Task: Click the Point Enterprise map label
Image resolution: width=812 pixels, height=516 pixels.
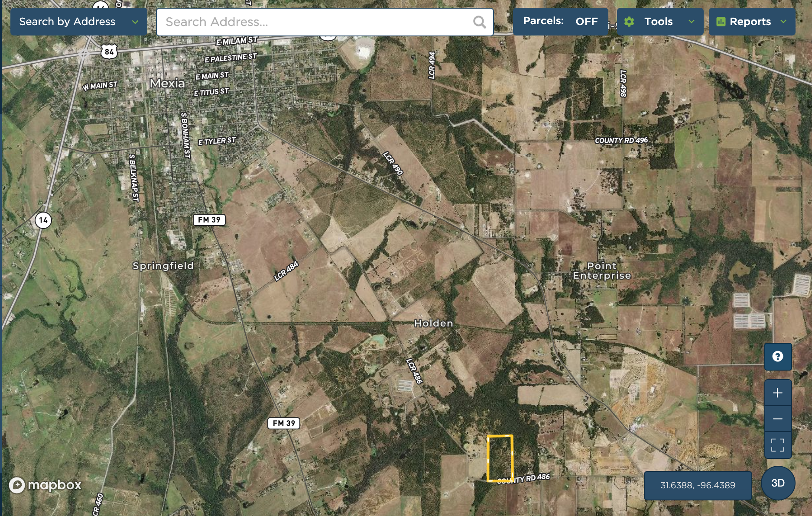Action: click(x=602, y=271)
